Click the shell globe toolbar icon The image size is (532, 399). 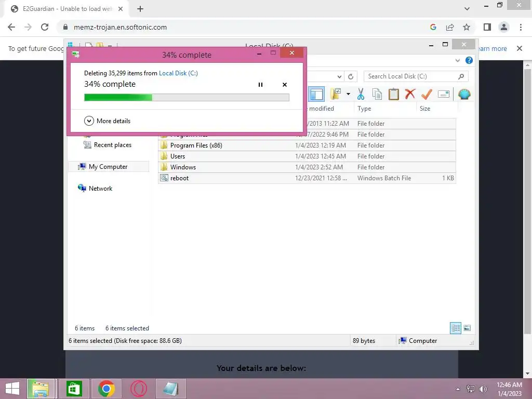[464, 94]
